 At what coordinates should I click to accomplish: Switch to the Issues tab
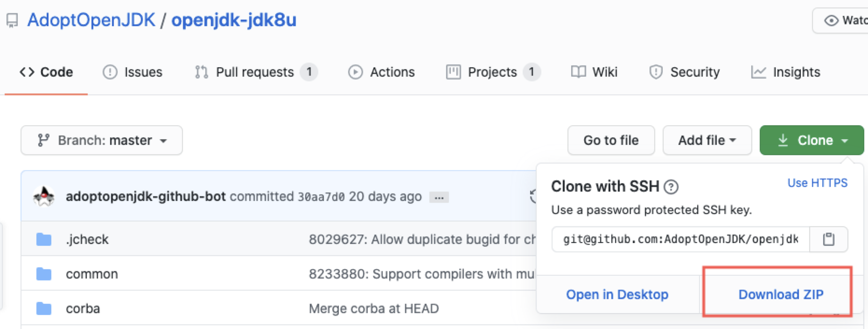pos(133,72)
